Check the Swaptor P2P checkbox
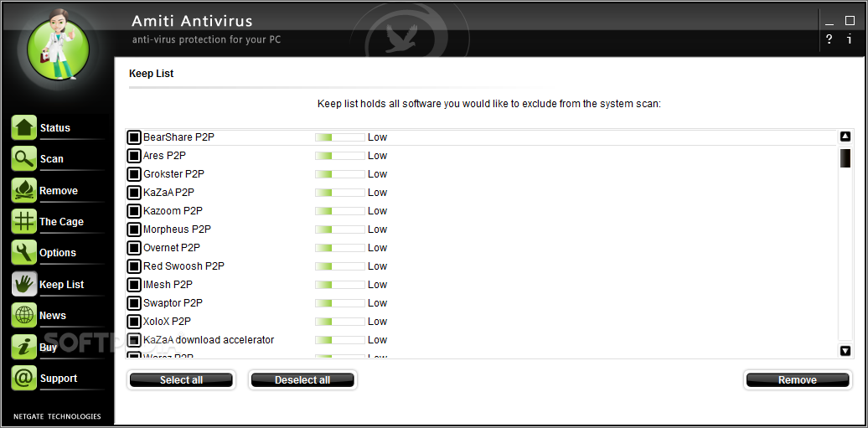868x428 pixels. [134, 303]
